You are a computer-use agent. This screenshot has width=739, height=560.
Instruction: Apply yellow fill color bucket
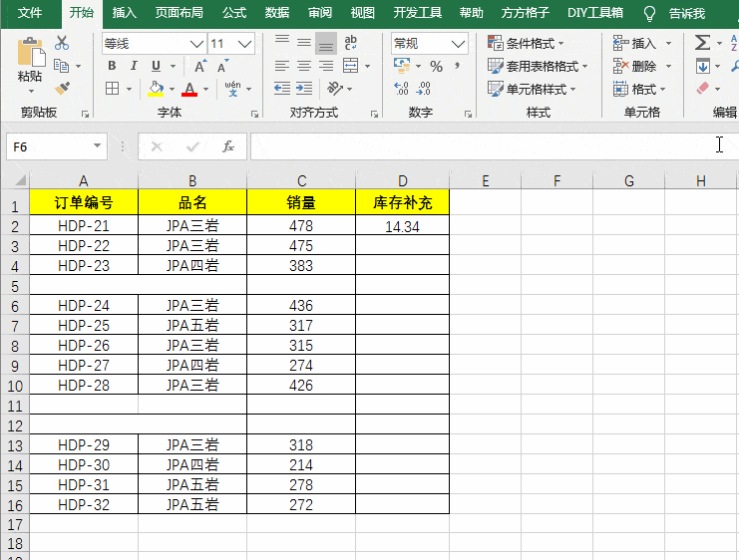[x=156, y=88]
